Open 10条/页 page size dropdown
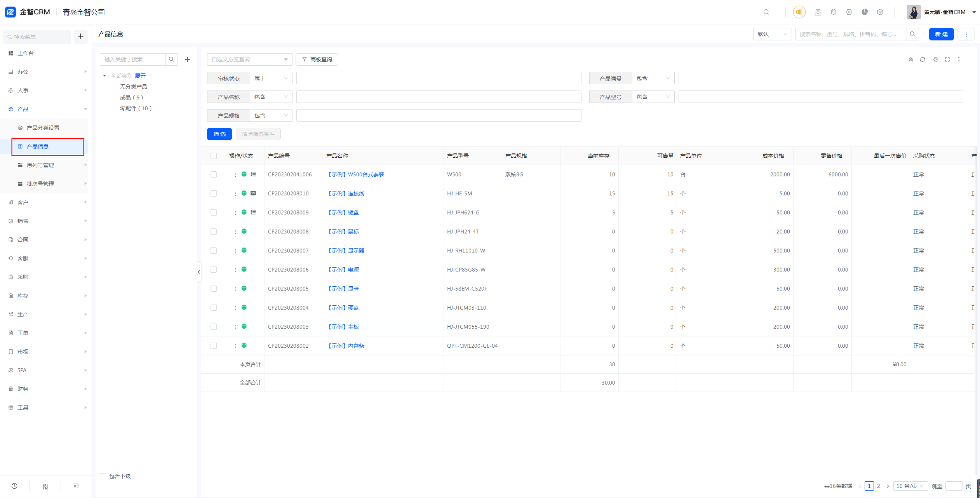 [910, 486]
